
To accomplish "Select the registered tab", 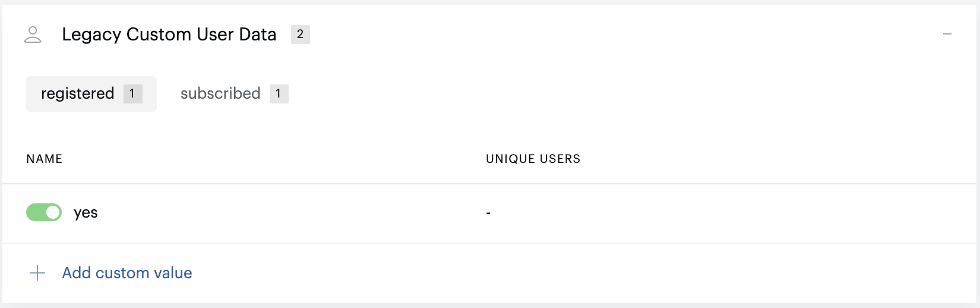I will click(x=91, y=94).
